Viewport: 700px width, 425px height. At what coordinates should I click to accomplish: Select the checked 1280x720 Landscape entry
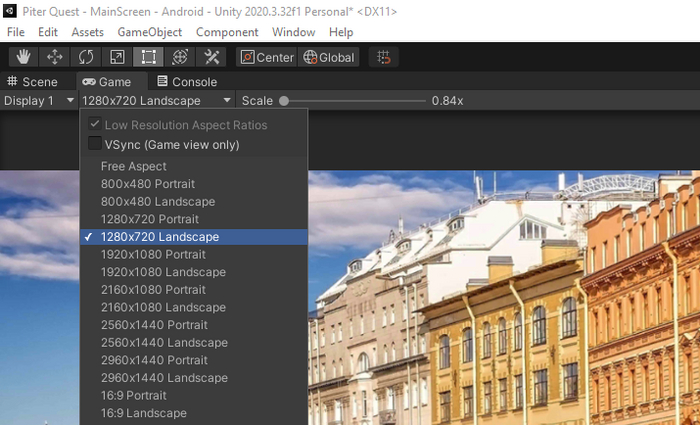coord(194,237)
